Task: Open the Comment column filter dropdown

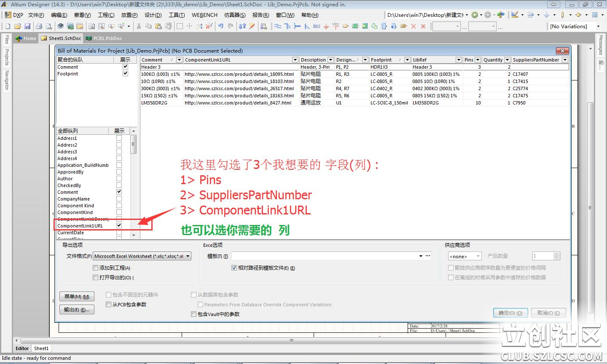Action: pyautogui.click(x=179, y=60)
